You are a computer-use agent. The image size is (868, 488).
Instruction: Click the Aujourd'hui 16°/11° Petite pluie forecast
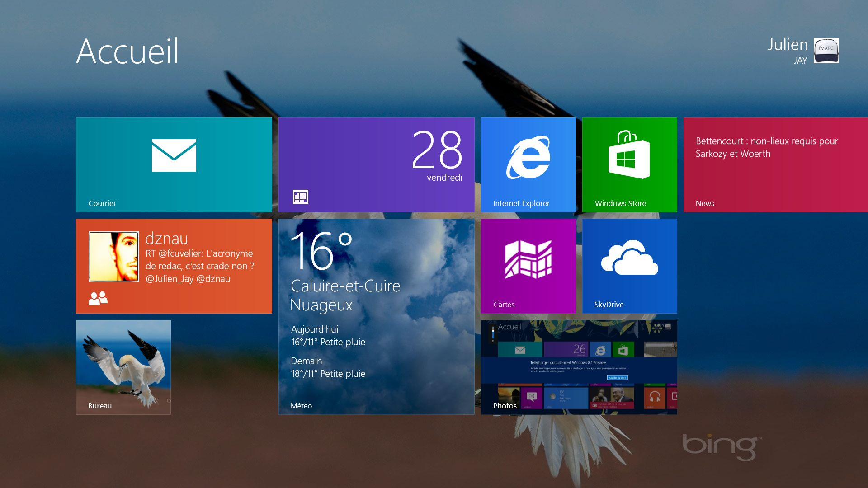[x=328, y=336]
